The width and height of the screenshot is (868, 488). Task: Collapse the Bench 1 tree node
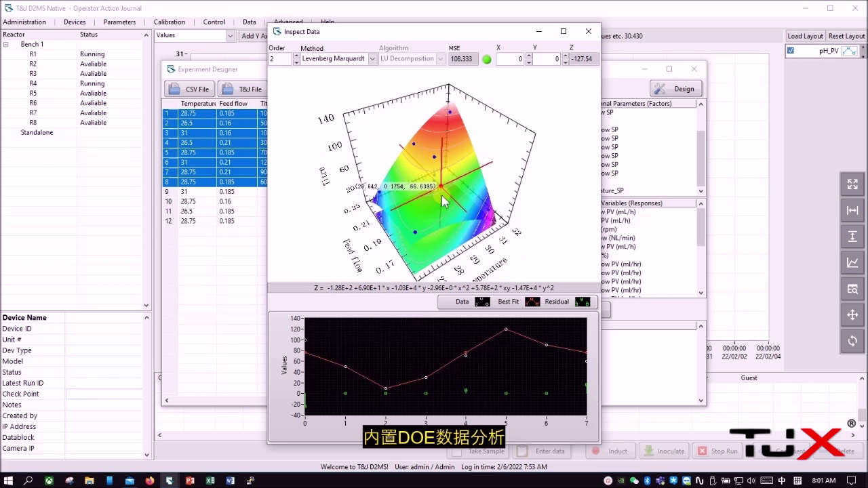(5, 44)
